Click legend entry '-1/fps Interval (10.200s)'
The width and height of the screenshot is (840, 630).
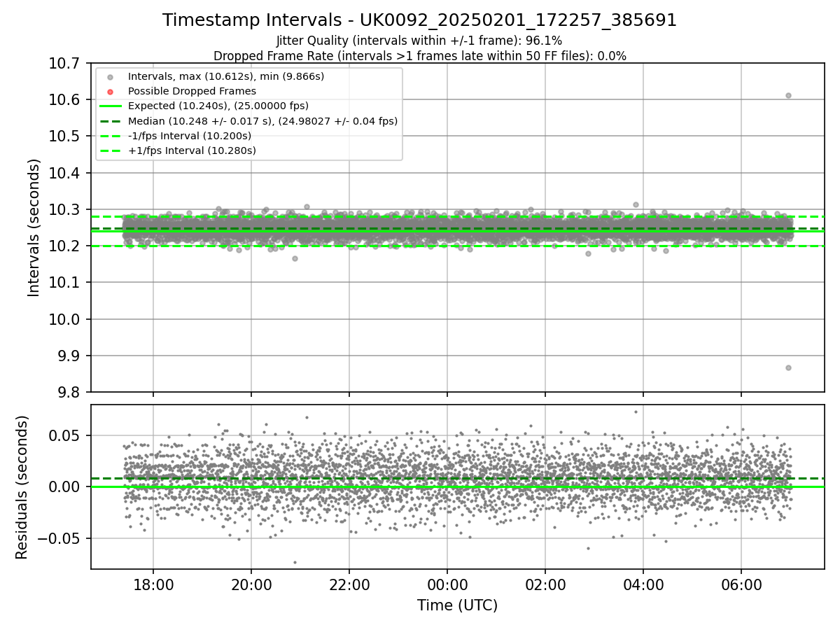point(189,136)
